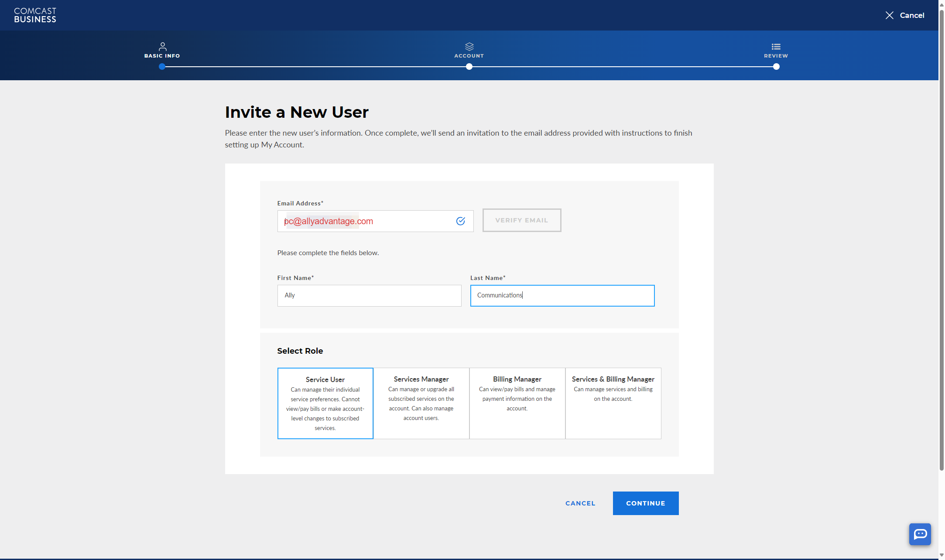The image size is (945, 560).
Task: Click the 'Invite a New User' heading
Action: (x=297, y=112)
